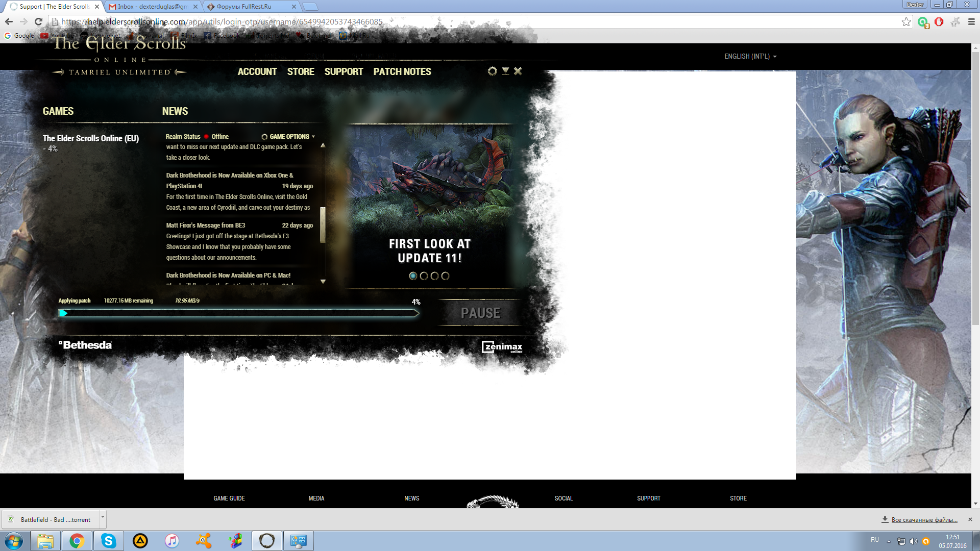Expand the Game Options dropdown
The height and width of the screenshot is (551, 980).
click(288, 137)
